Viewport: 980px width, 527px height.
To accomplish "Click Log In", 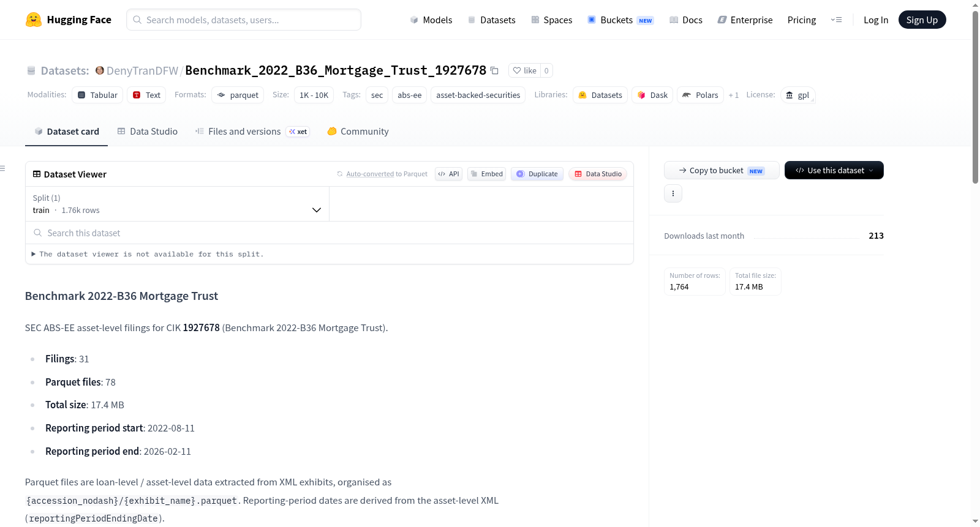I will 876,20.
